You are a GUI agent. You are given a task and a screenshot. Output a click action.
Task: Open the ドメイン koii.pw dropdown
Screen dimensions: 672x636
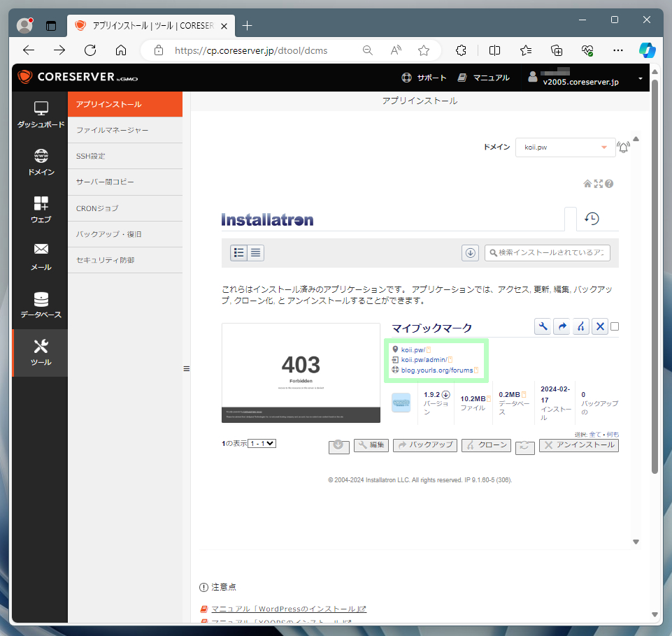(565, 147)
